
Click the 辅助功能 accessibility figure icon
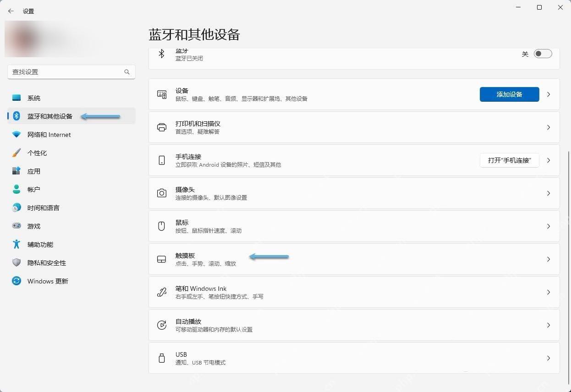click(16, 245)
